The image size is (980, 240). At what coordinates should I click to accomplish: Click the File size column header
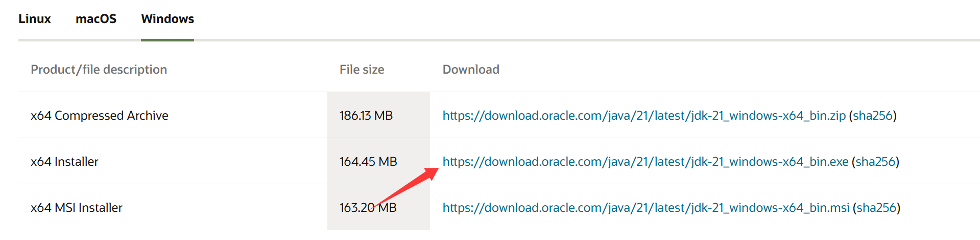(x=362, y=70)
